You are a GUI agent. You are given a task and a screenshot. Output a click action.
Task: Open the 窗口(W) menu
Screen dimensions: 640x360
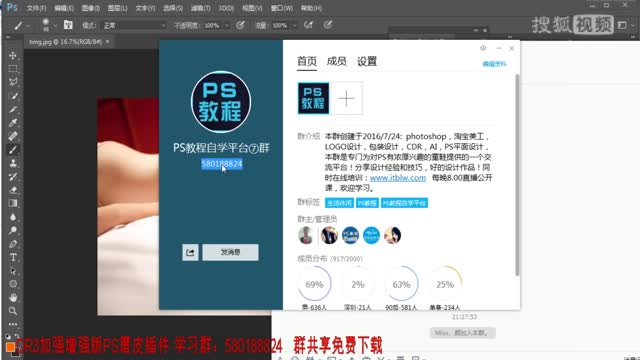282,8
